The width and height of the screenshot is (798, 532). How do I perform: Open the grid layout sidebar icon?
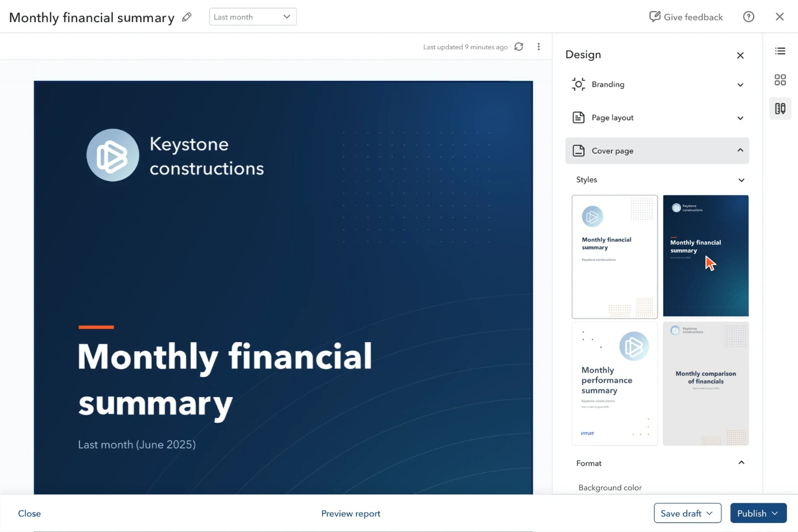pos(780,80)
